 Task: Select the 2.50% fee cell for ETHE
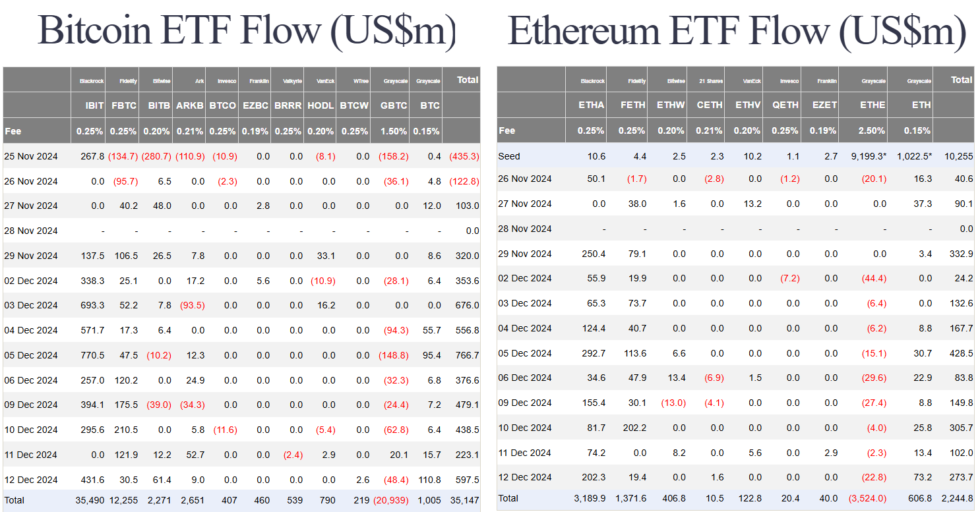pyautogui.click(x=872, y=130)
